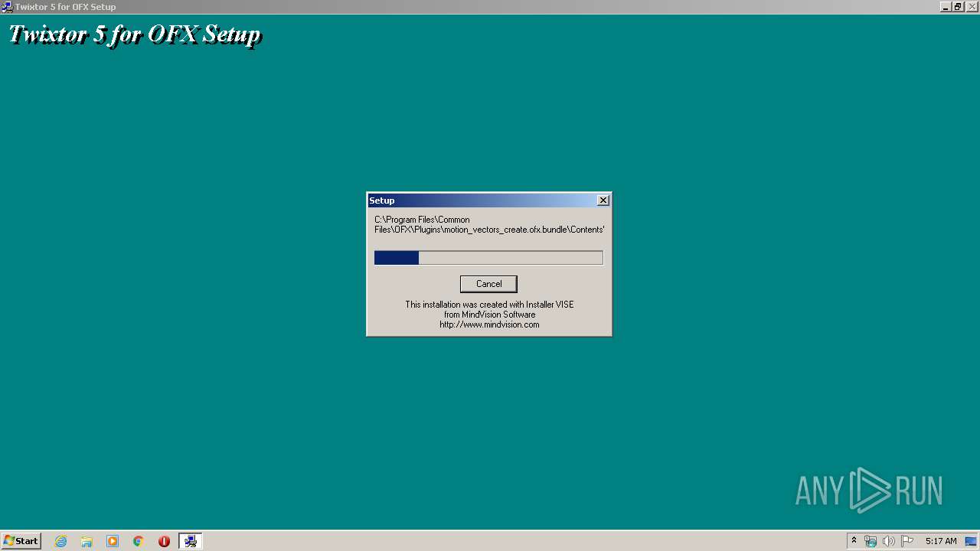The width and height of the screenshot is (980, 551).
Task: Click the http://www.mindvision.com link text
Action: pyautogui.click(x=489, y=324)
